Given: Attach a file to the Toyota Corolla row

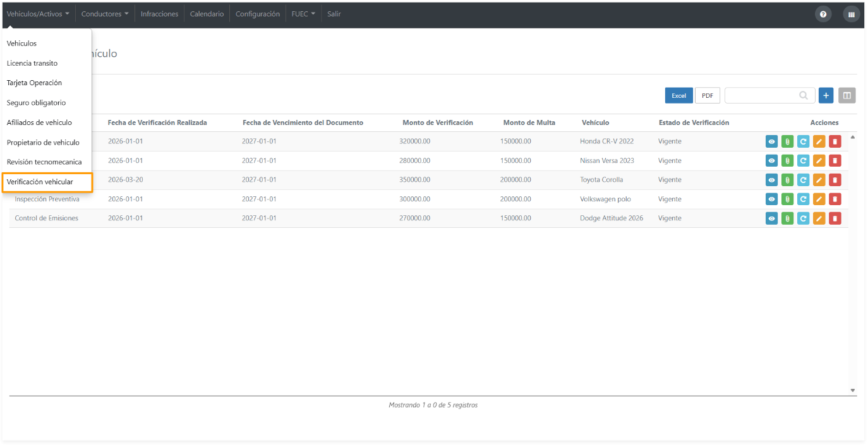Looking at the screenshot, I should tap(787, 180).
